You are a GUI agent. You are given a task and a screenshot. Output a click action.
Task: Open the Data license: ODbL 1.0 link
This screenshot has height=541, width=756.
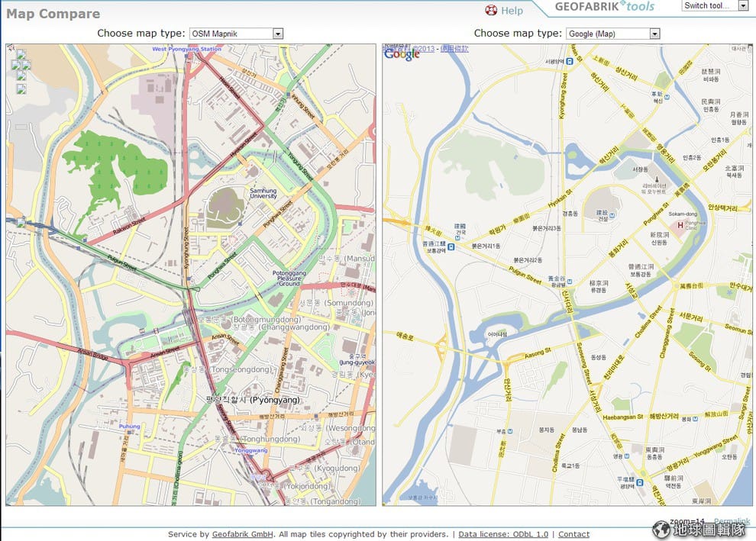(x=503, y=534)
